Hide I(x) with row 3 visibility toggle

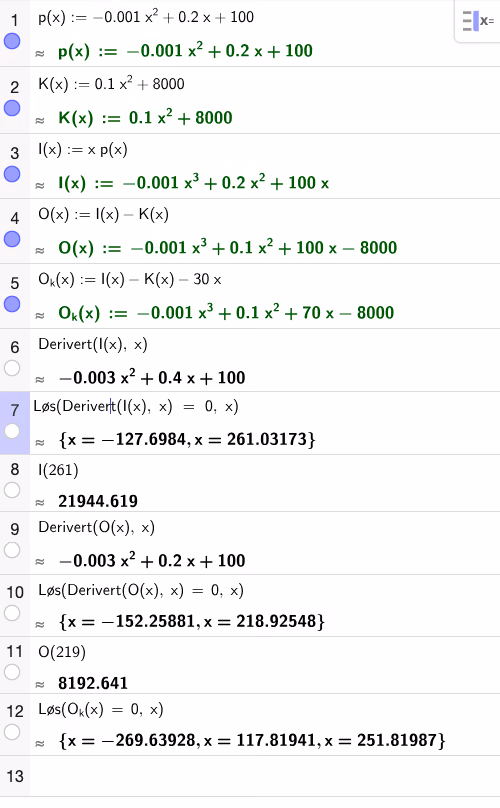point(12,174)
